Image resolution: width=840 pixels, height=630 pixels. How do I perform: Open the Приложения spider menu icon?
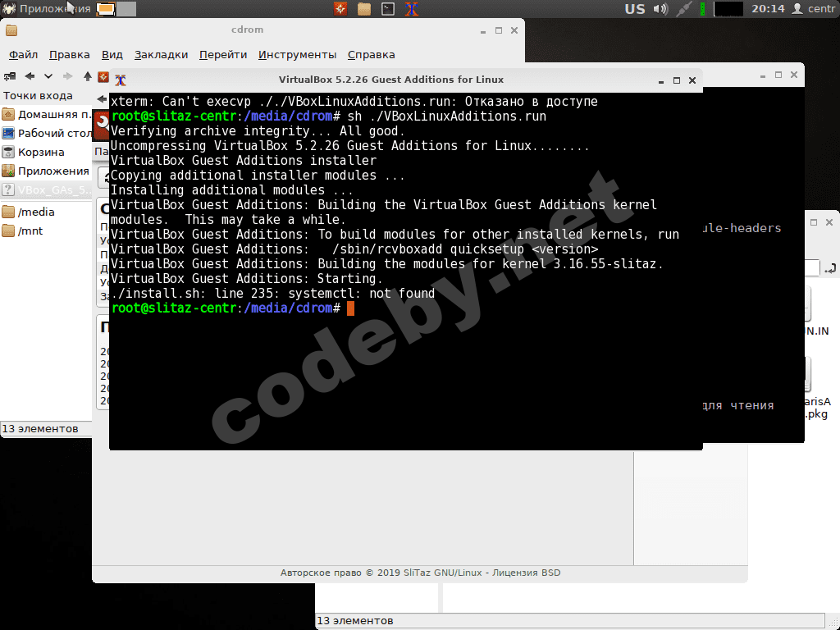pos(9,8)
